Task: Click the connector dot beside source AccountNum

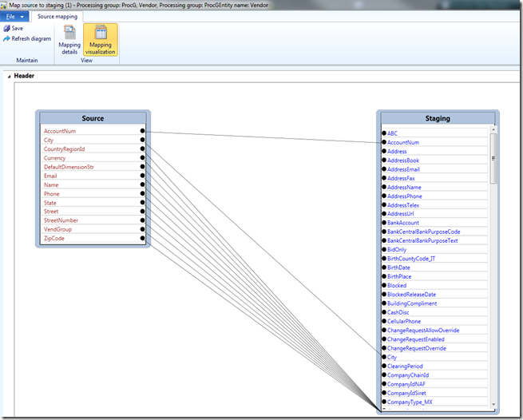Action: pos(142,131)
